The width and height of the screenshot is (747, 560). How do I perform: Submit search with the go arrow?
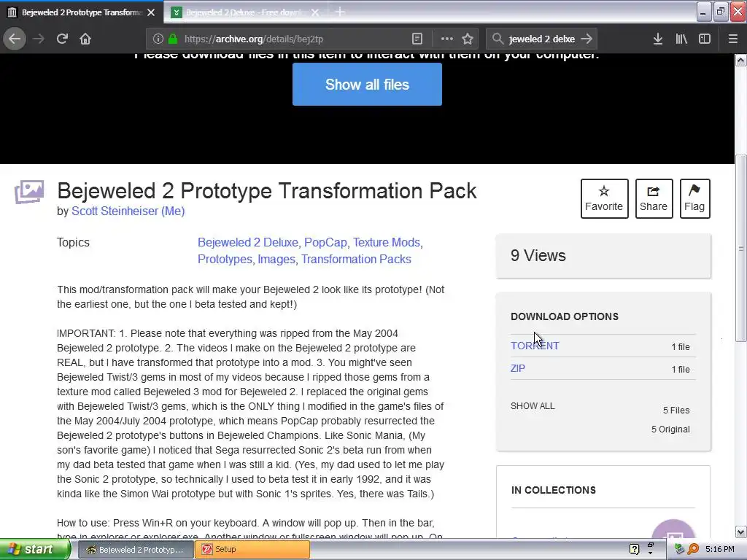point(587,39)
